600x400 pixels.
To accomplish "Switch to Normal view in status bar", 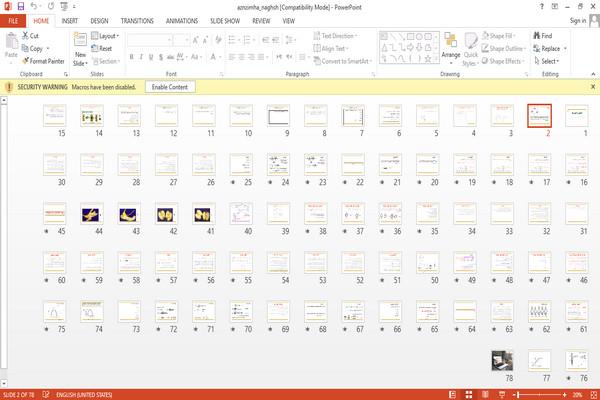I will tap(452, 394).
